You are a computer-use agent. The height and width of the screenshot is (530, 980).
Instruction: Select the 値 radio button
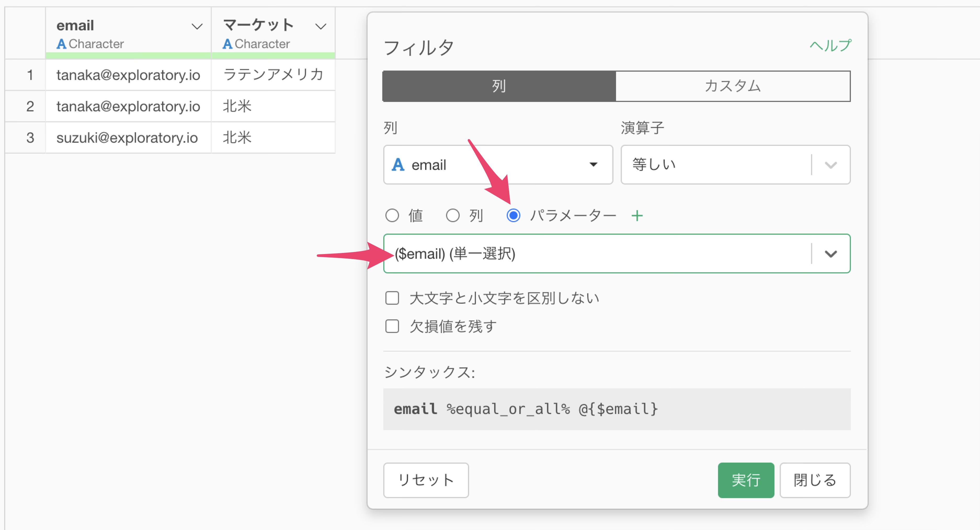coord(392,216)
